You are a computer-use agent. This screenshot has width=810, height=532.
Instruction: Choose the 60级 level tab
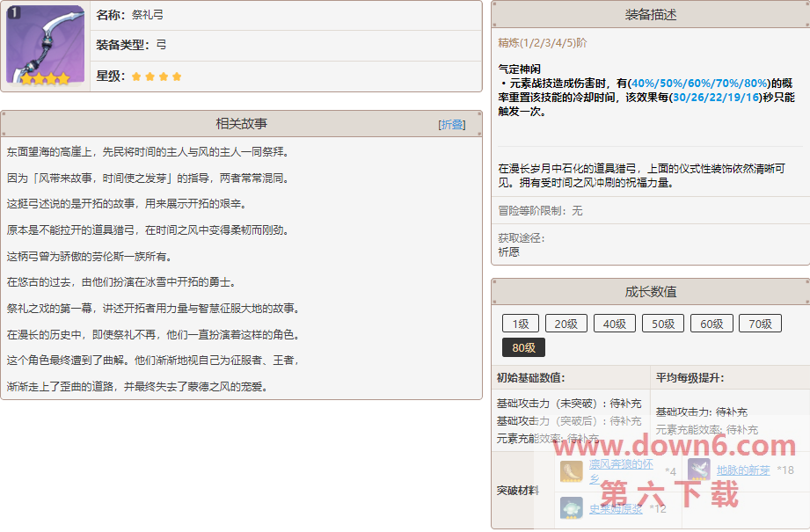point(711,324)
